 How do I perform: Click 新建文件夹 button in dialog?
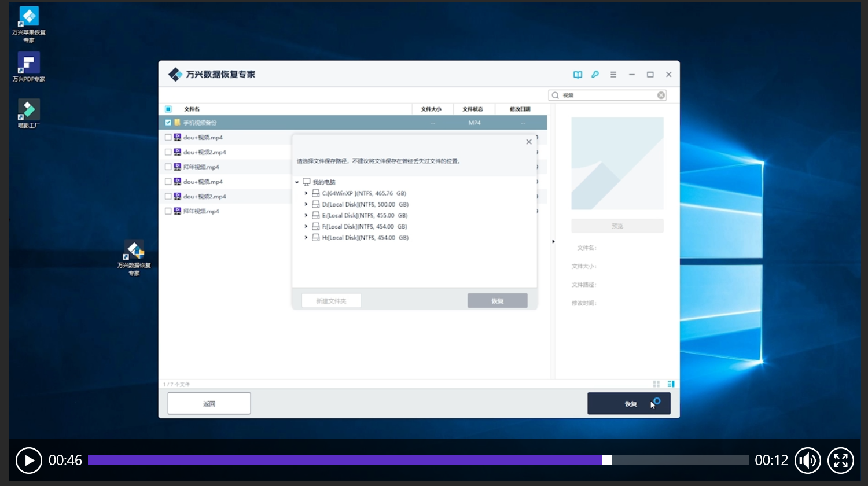click(331, 301)
